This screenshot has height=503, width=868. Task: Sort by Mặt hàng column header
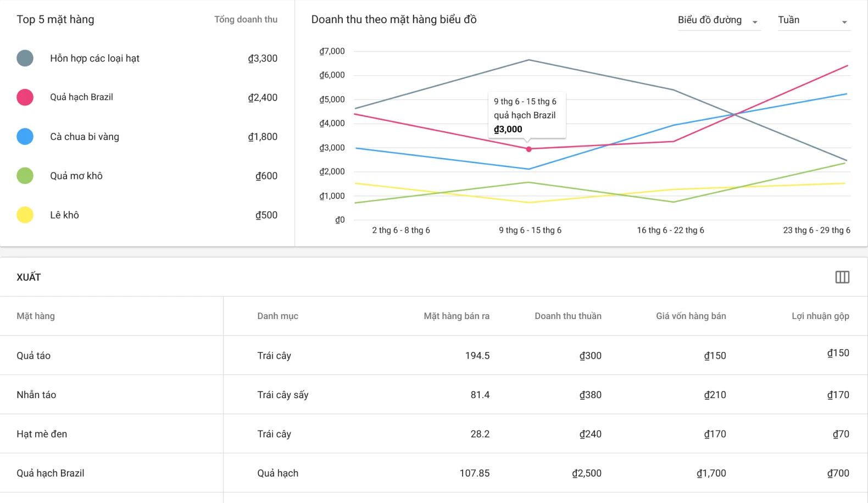(x=36, y=316)
